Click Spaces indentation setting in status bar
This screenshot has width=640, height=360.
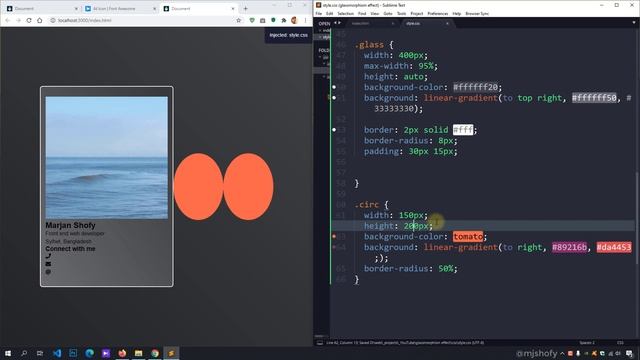[x=587, y=343]
